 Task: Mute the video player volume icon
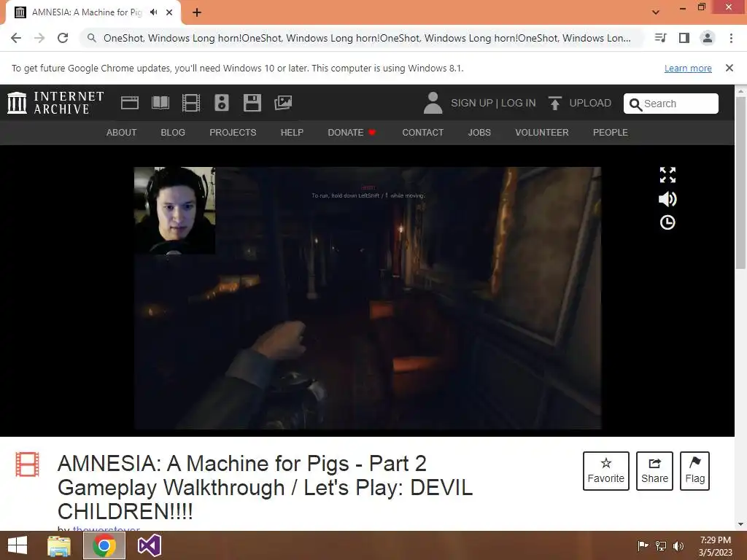point(667,199)
